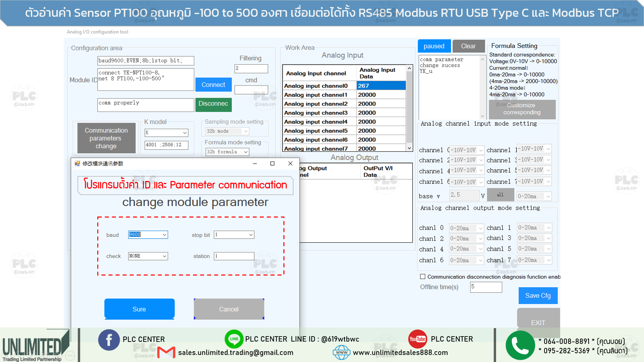Click the PLC CENTER Facebook icon

pyautogui.click(x=109, y=340)
